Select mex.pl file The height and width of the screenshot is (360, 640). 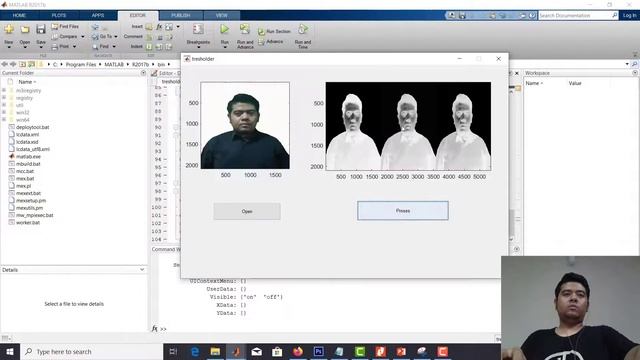click(x=23, y=186)
